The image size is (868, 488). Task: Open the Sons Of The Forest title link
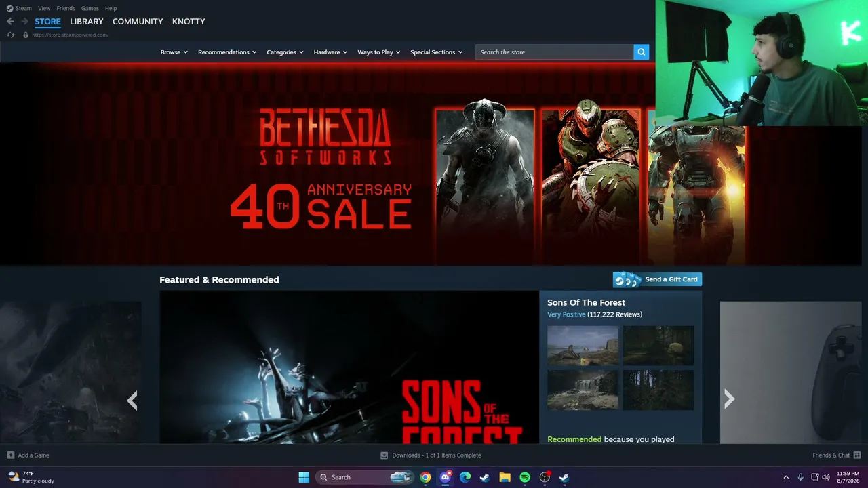tap(586, 302)
